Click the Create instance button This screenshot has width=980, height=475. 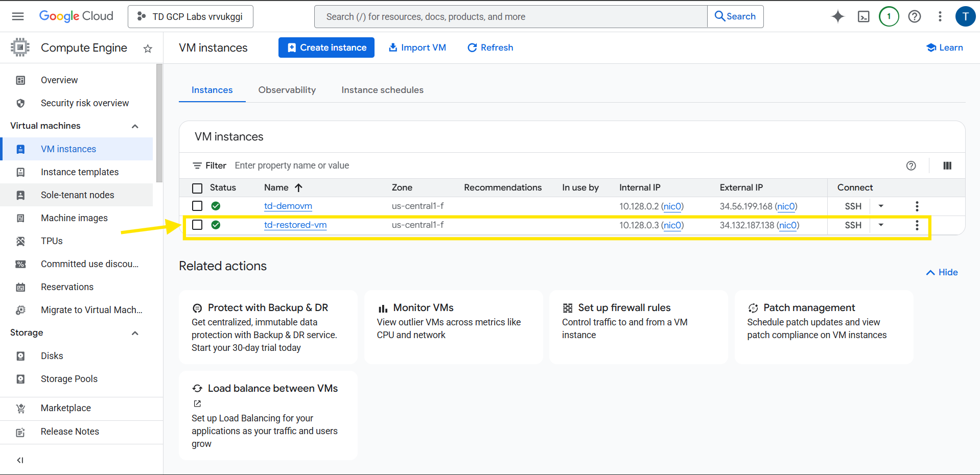click(326, 47)
